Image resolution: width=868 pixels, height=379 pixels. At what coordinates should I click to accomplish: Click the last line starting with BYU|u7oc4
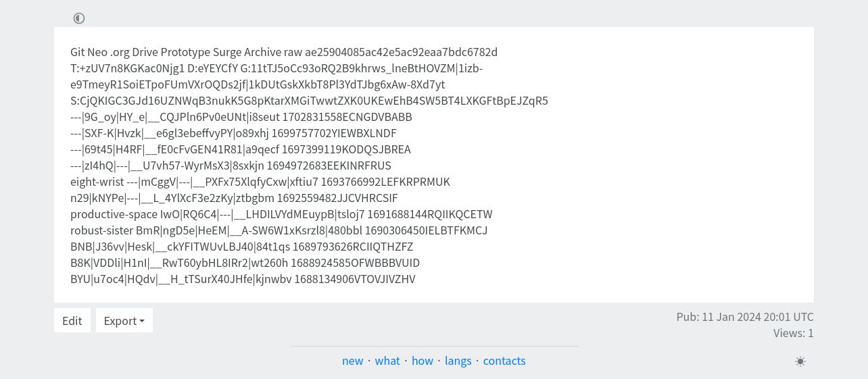point(243,279)
